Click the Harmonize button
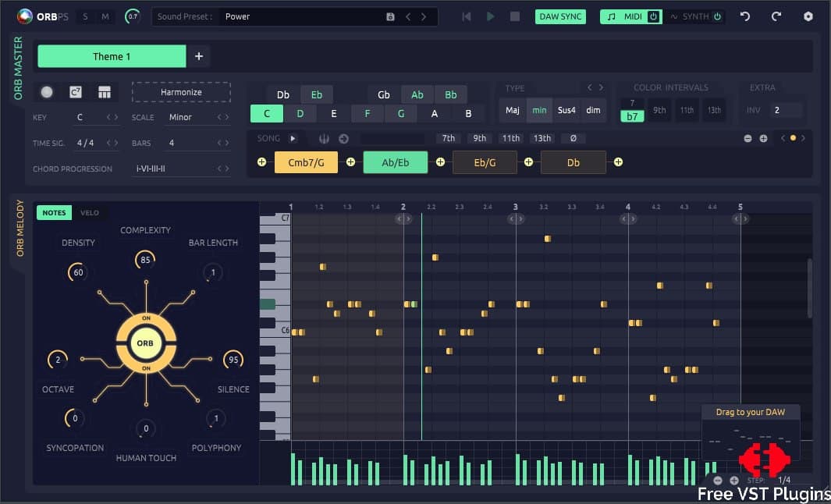The image size is (831, 504). pyautogui.click(x=181, y=92)
